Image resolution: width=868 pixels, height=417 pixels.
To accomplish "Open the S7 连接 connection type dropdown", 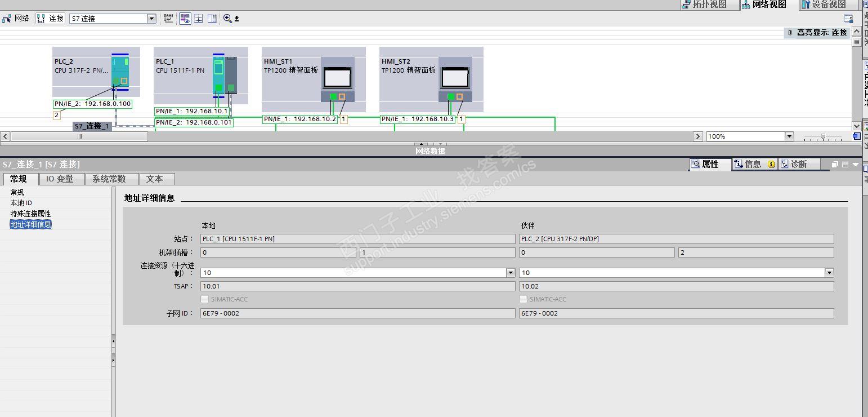I will 151,19.
